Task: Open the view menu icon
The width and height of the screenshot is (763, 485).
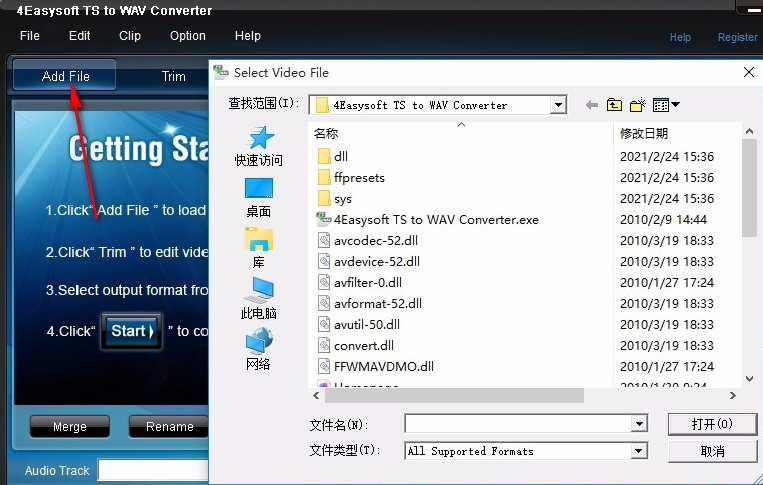Action: 666,105
